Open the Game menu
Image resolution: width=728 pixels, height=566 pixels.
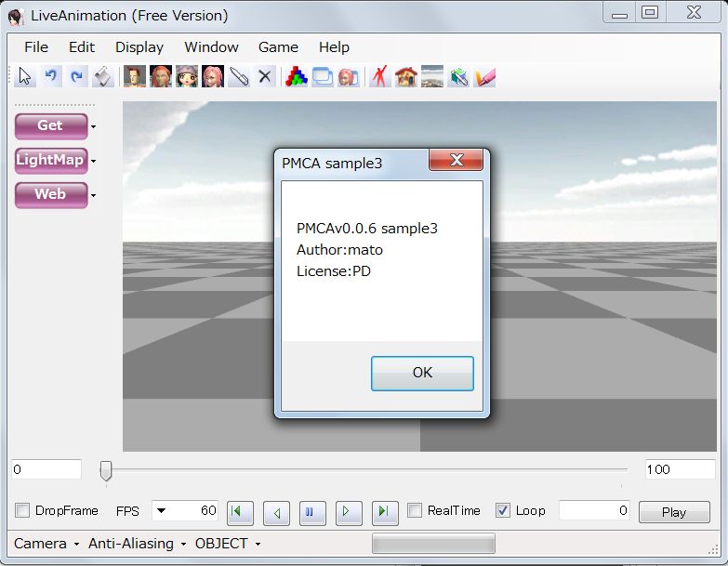278,46
